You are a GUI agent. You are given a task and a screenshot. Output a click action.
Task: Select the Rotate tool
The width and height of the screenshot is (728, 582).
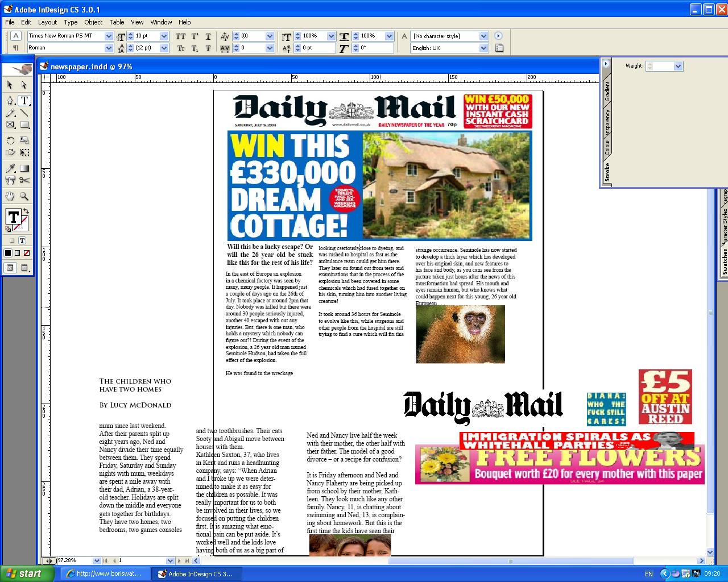10,140
